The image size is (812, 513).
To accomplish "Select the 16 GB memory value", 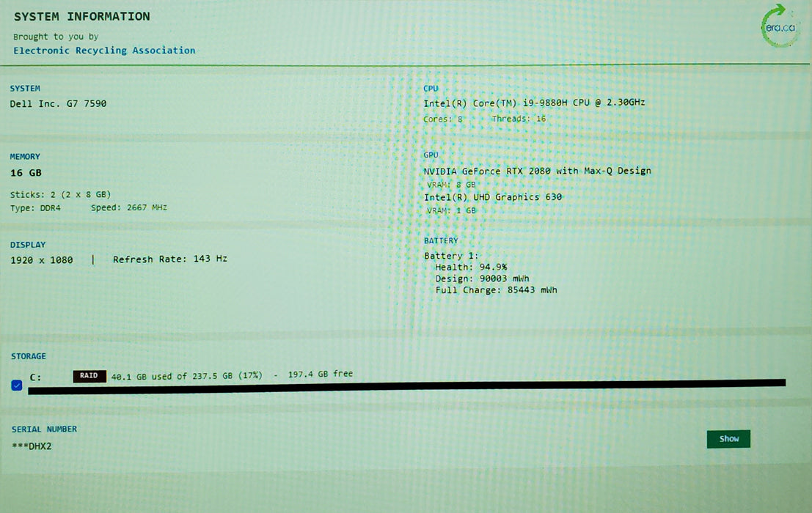I will 26,173.
